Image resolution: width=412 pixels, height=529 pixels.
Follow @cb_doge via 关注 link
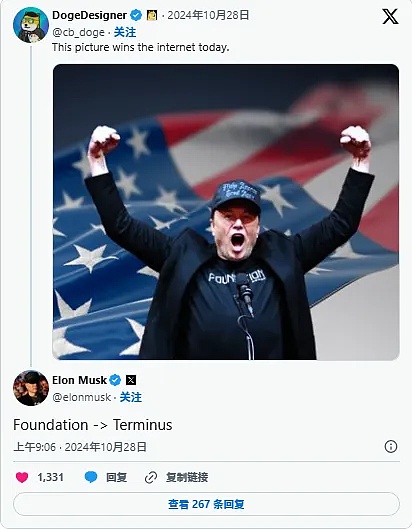pos(125,32)
